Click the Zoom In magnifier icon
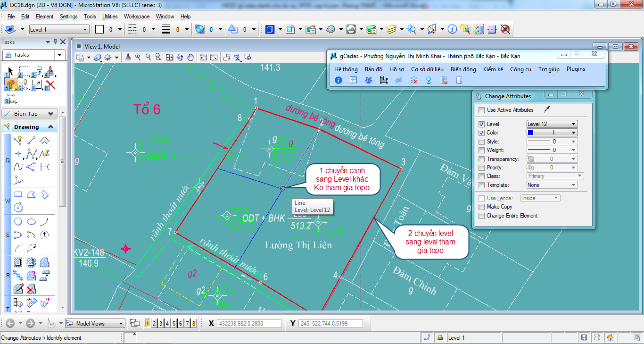The width and height of the screenshot is (644, 344). pyautogui.click(x=138, y=57)
